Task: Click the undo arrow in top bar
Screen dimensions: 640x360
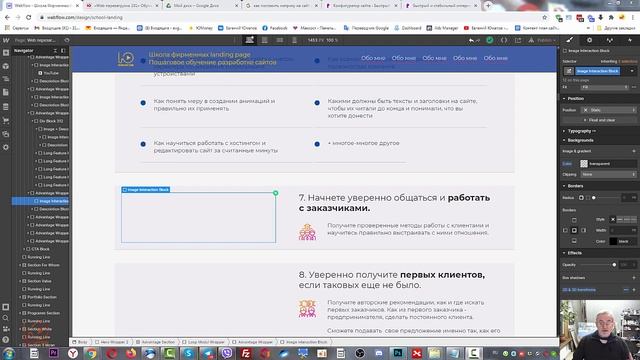Action: [471, 40]
